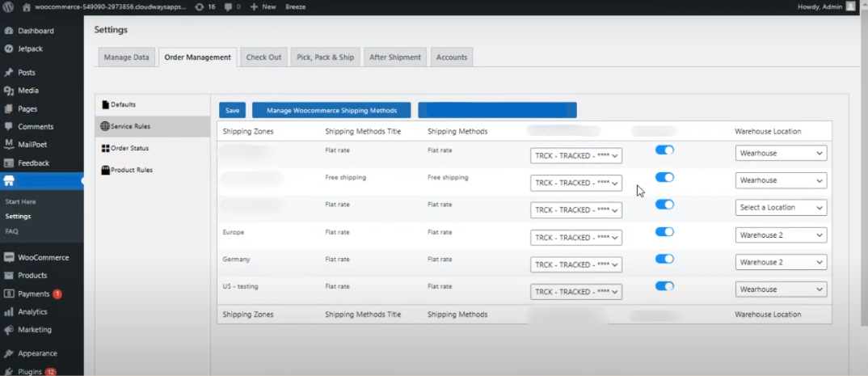Screen dimensions: 868x376
Task: Toggle the US - testing row switch
Action: click(664, 285)
